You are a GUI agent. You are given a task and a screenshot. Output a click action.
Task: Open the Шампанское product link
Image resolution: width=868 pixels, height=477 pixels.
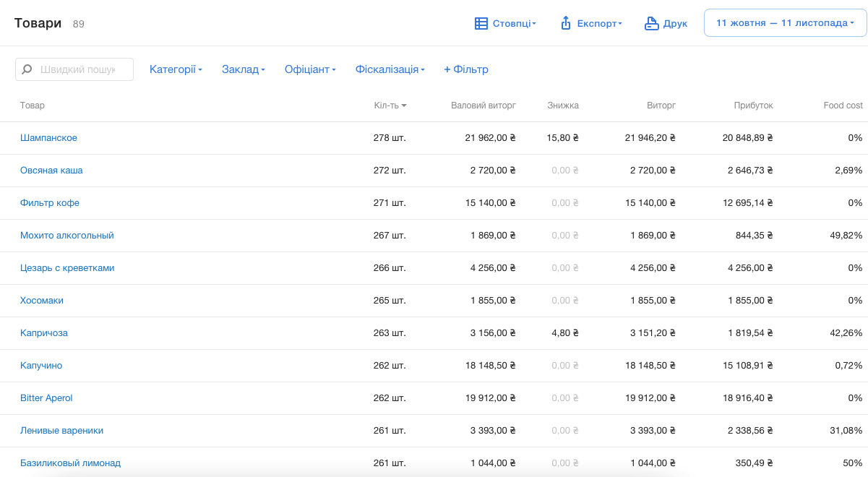pyautogui.click(x=48, y=138)
